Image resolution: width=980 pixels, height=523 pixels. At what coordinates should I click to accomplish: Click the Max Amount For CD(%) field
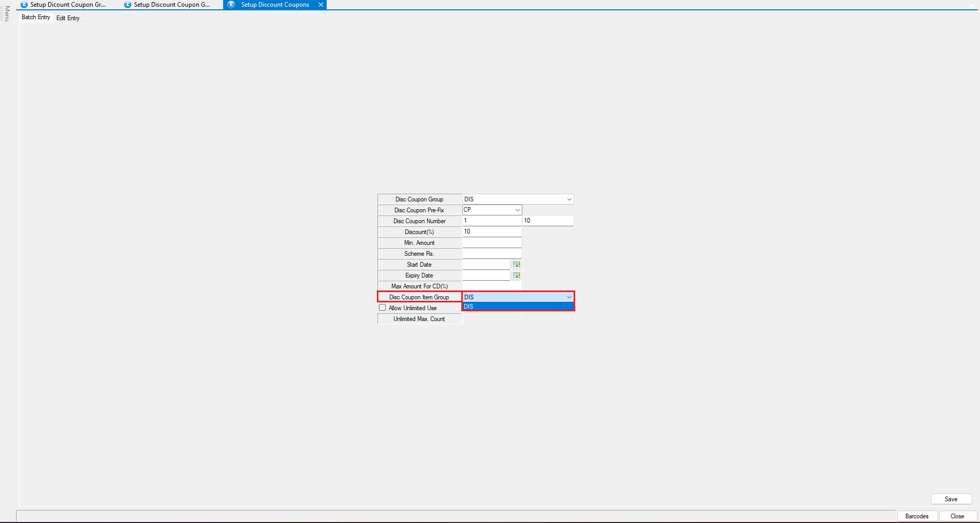(492, 286)
